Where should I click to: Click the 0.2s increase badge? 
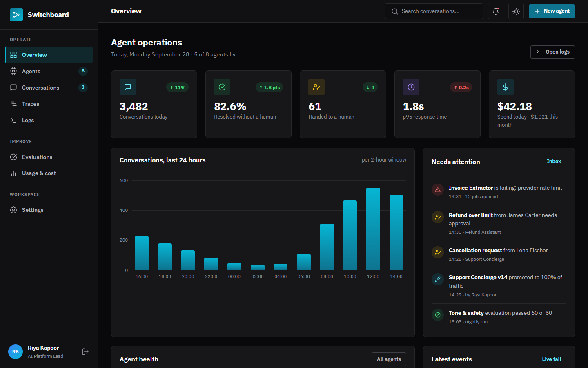[x=461, y=88]
